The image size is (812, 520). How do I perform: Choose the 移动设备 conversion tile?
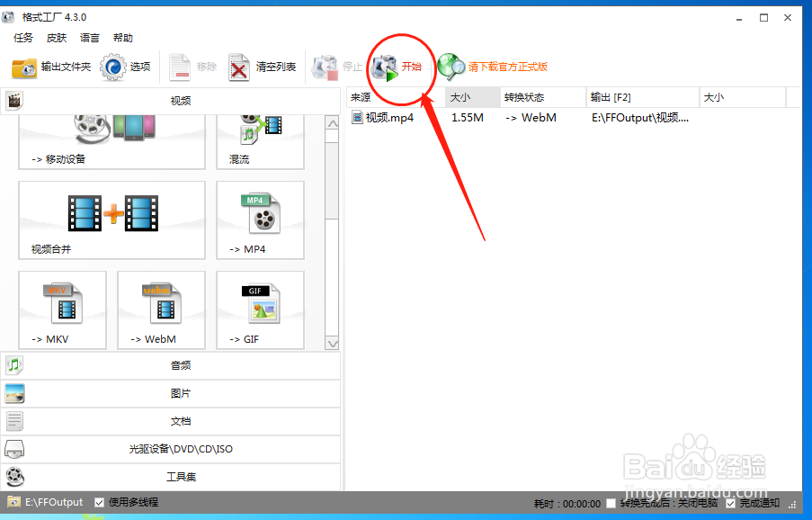(112, 142)
